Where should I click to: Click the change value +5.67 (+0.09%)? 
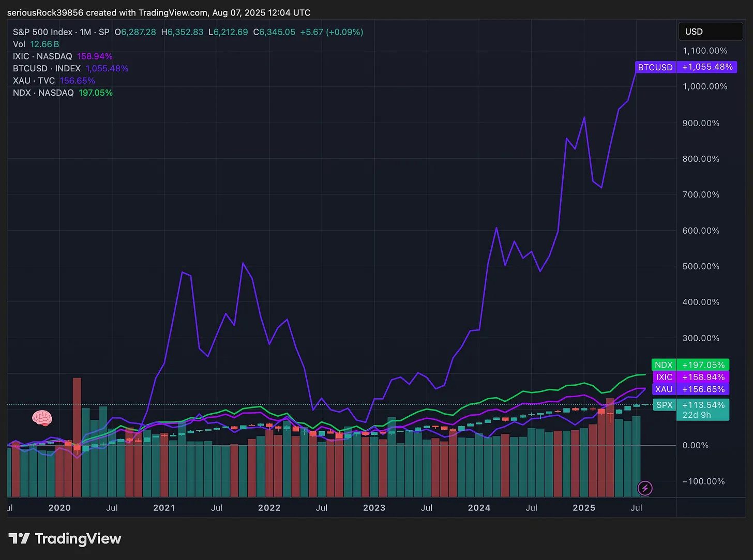pos(332,32)
